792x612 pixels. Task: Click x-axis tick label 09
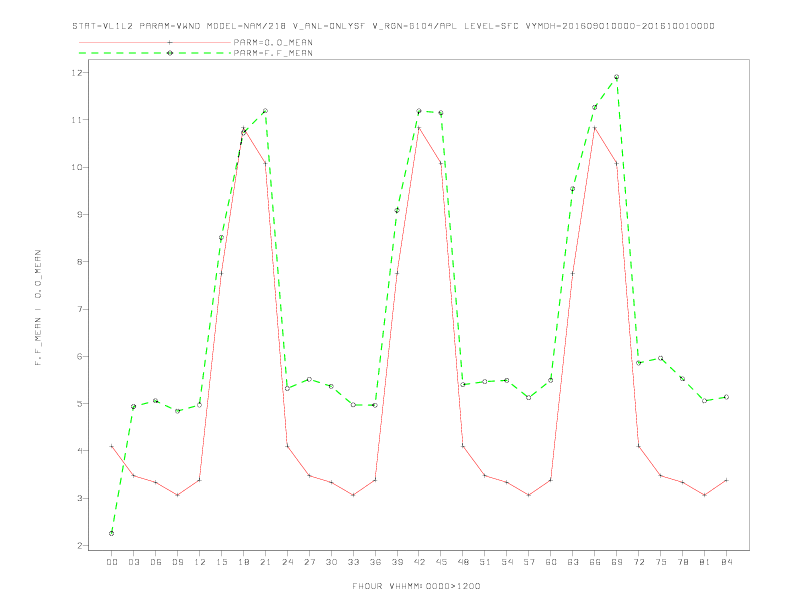pos(178,562)
